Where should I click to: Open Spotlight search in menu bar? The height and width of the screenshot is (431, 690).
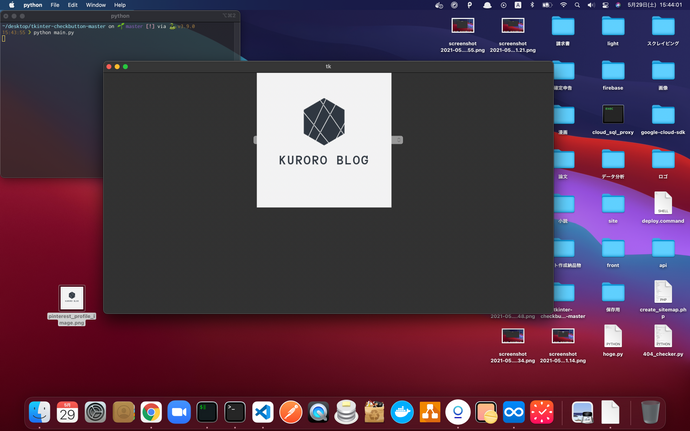coord(577,5)
